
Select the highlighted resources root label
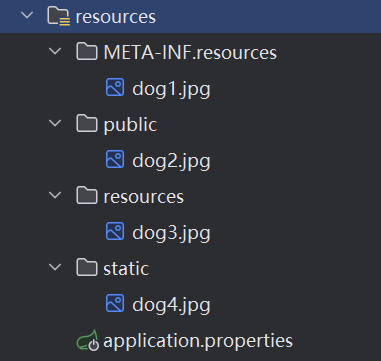click(116, 17)
